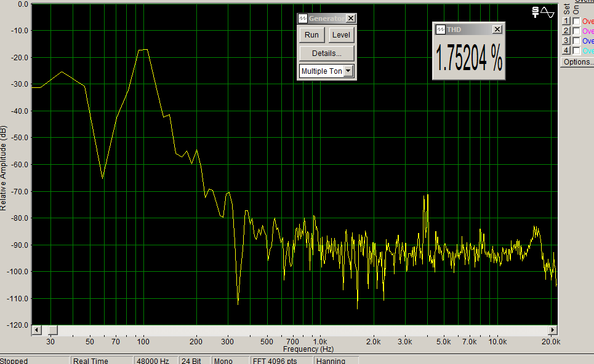Click the Real Time status entry

tap(102, 360)
